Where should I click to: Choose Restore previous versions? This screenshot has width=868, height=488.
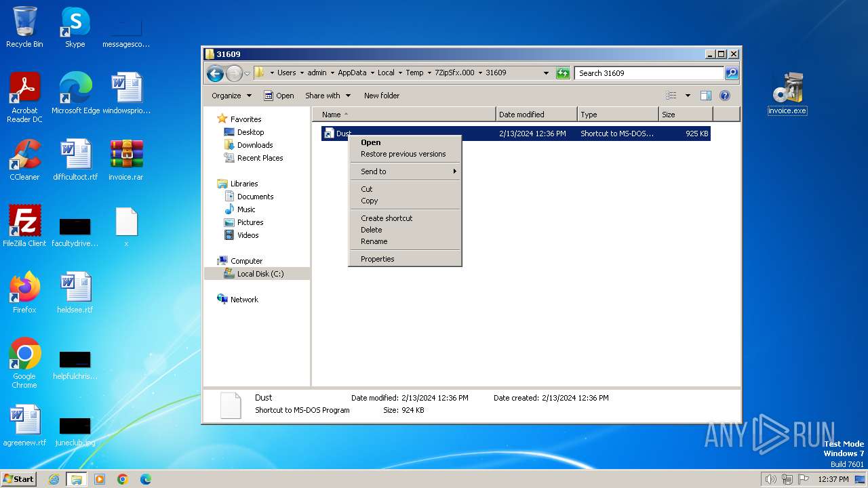(x=405, y=154)
